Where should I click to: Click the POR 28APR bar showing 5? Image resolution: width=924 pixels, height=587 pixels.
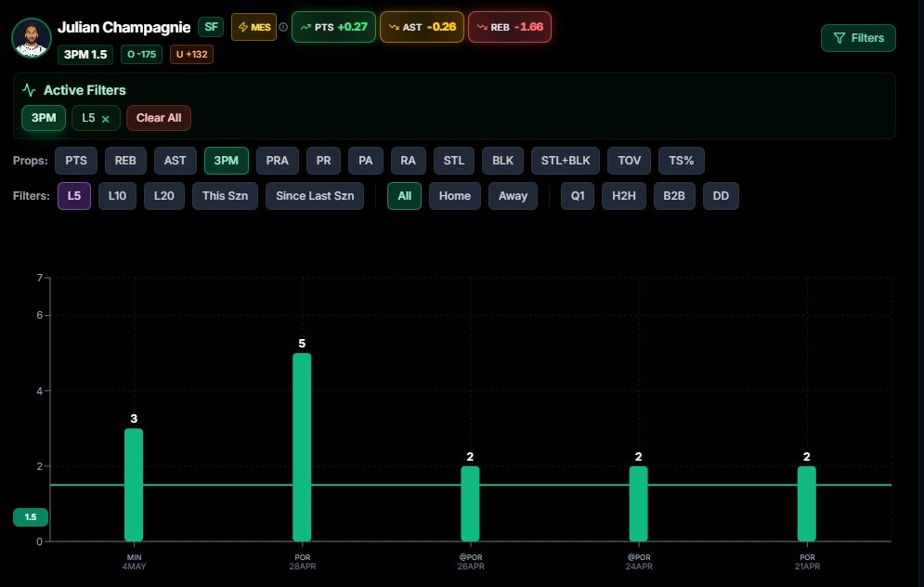302,447
